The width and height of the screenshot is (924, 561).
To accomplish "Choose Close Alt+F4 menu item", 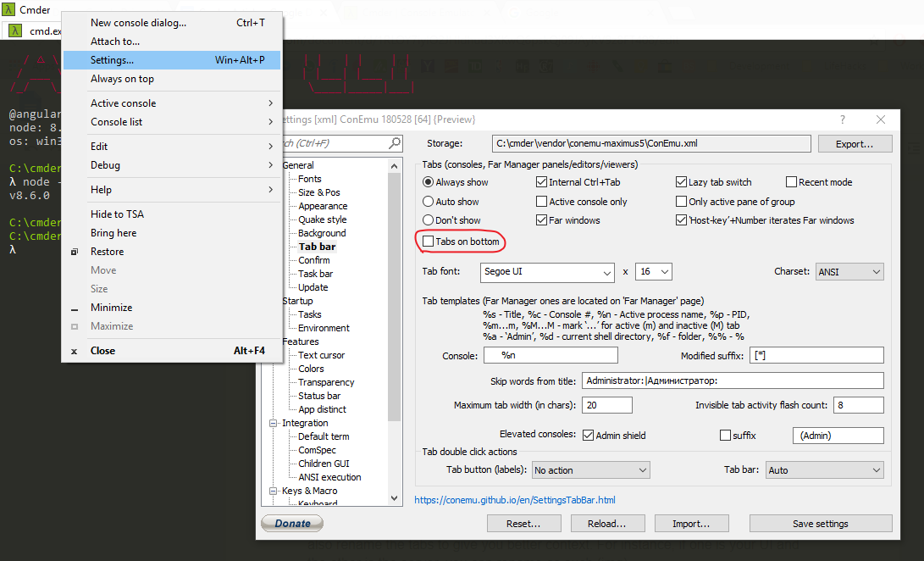I will point(172,350).
